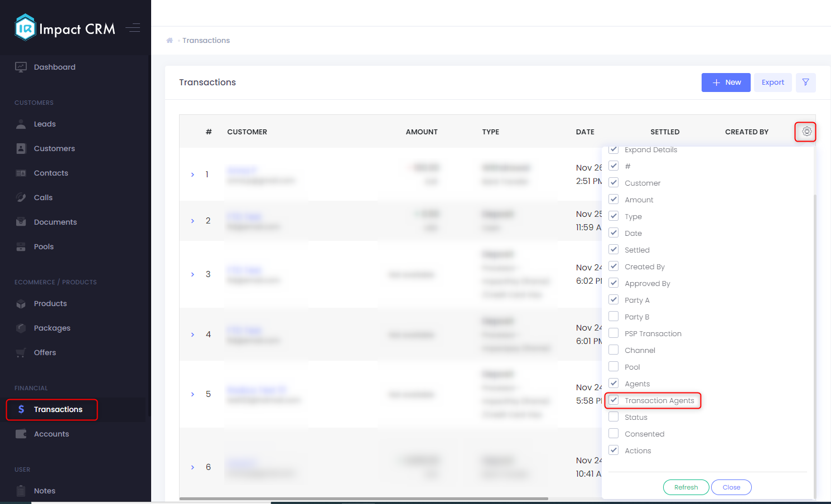Click the Calls icon in the sidebar
The height and width of the screenshot is (504, 831).
click(21, 197)
